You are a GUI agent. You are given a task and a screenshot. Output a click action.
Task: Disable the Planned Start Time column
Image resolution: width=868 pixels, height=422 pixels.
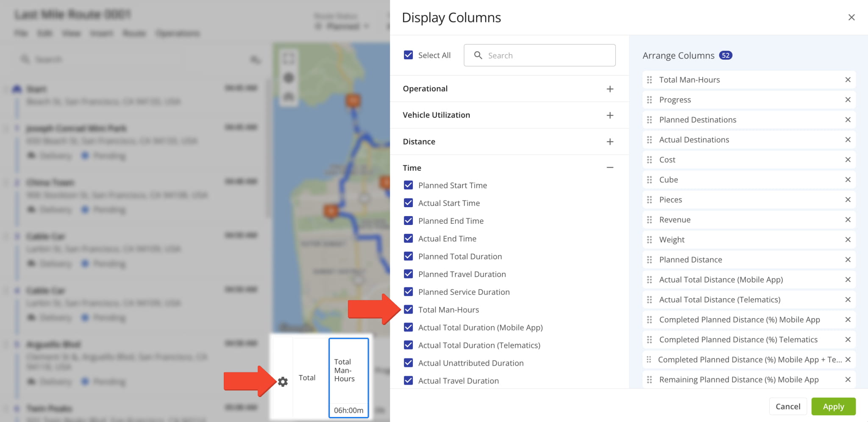click(x=409, y=185)
